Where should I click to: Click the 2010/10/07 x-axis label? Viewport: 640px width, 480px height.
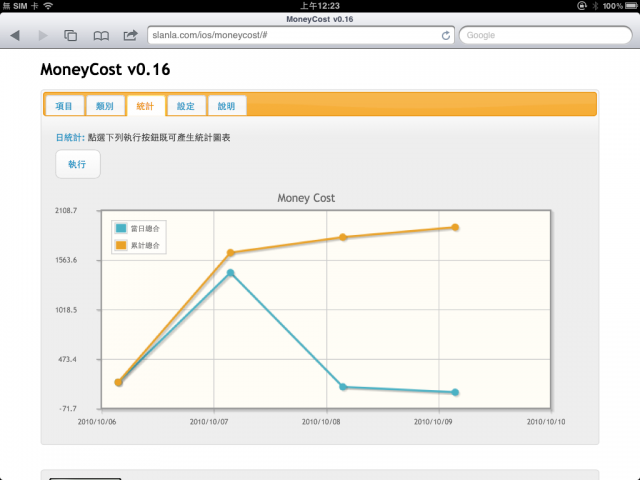209,422
